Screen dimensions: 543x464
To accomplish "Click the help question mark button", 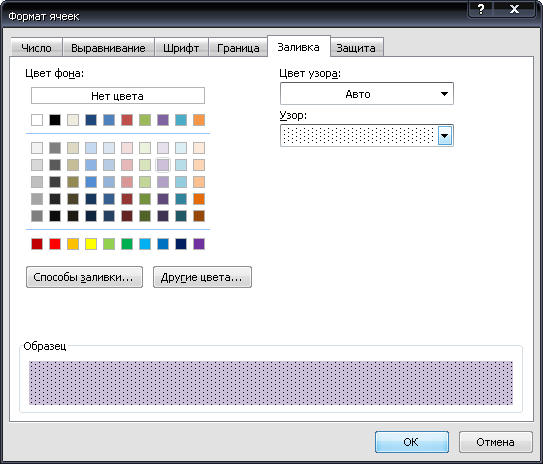I will tap(481, 9).
